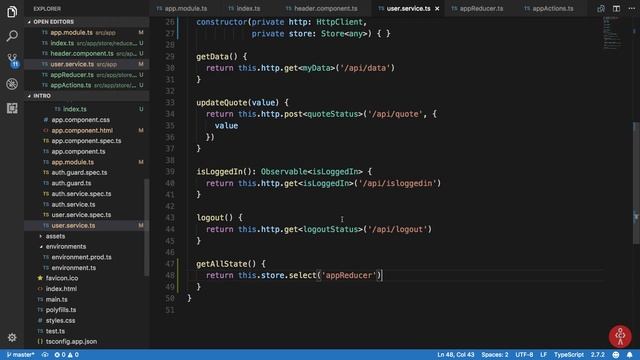Split the editor with the split icon
The image size is (640, 360).
coord(616,8)
